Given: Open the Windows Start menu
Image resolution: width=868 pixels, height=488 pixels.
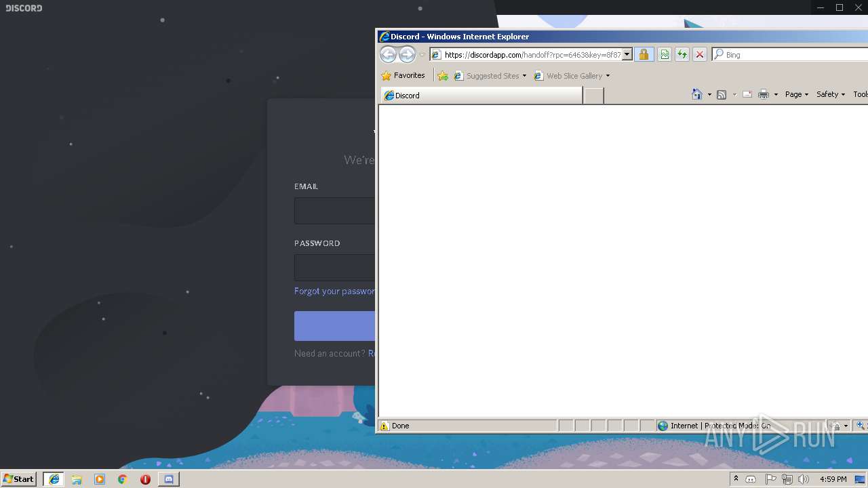Looking at the screenshot, I should [x=19, y=479].
